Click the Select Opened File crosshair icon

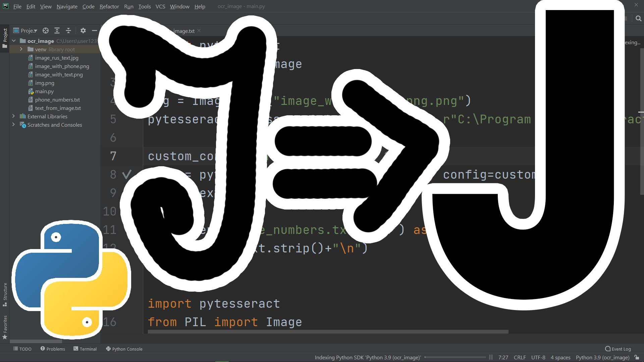pyautogui.click(x=46, y=31)
